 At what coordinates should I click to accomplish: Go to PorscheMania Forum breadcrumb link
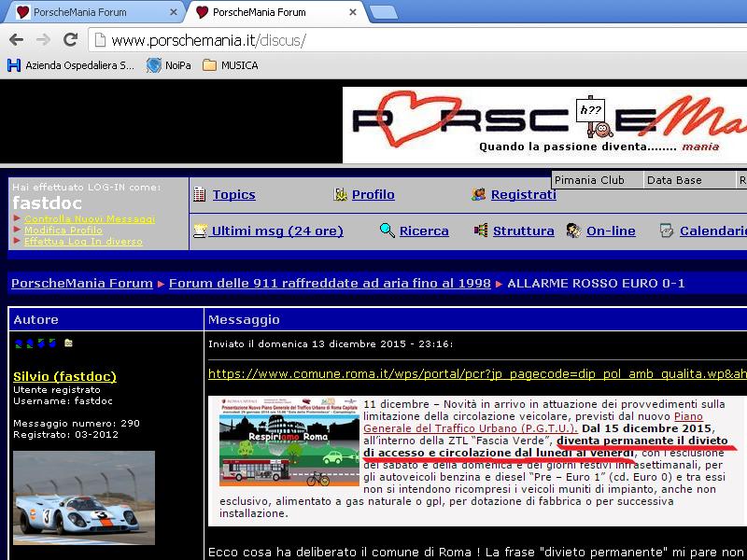(x=82, y=284)
